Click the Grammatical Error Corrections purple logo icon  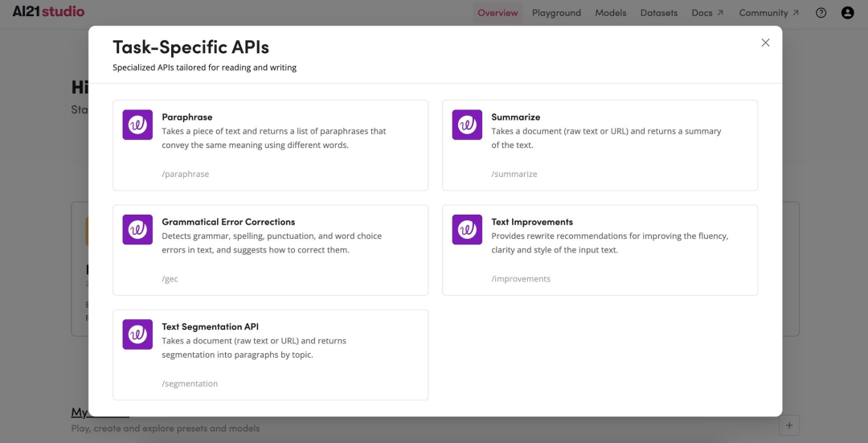(x=137, y=229)
